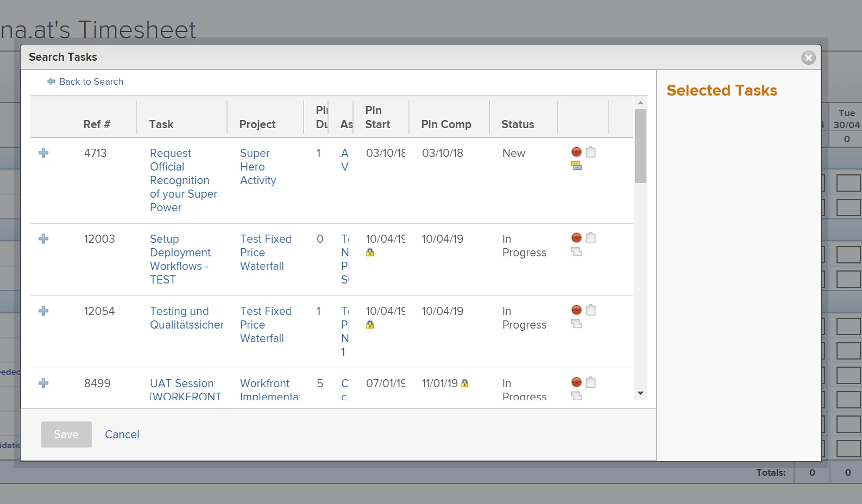
Task: Open the Testing und Qualitätssicherung task link
Action: (x=187, y=318)
